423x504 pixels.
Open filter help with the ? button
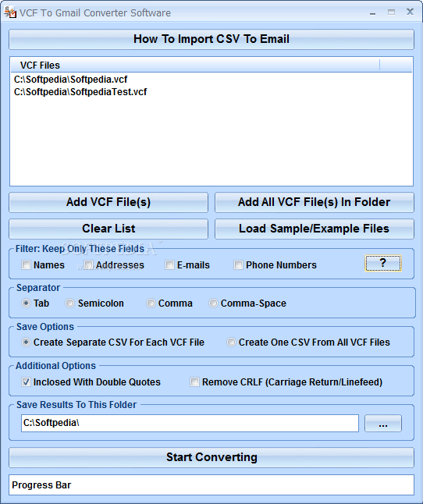click(383, 263)
